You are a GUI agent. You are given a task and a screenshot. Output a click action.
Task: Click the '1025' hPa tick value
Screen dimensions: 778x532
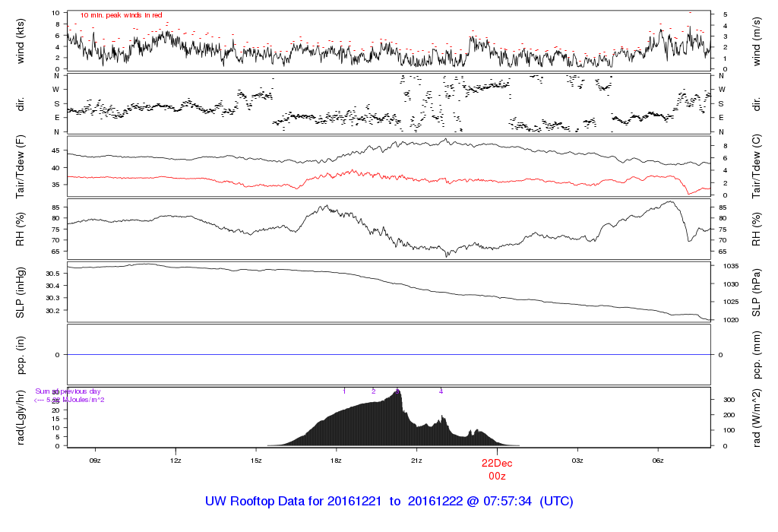[x=730, y=302]
